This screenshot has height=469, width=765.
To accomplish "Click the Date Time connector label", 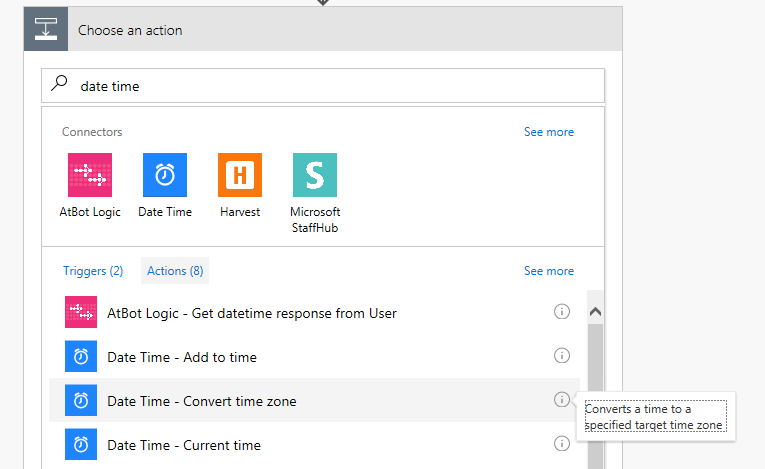I will pyautogui.click(x=165, y=212).
